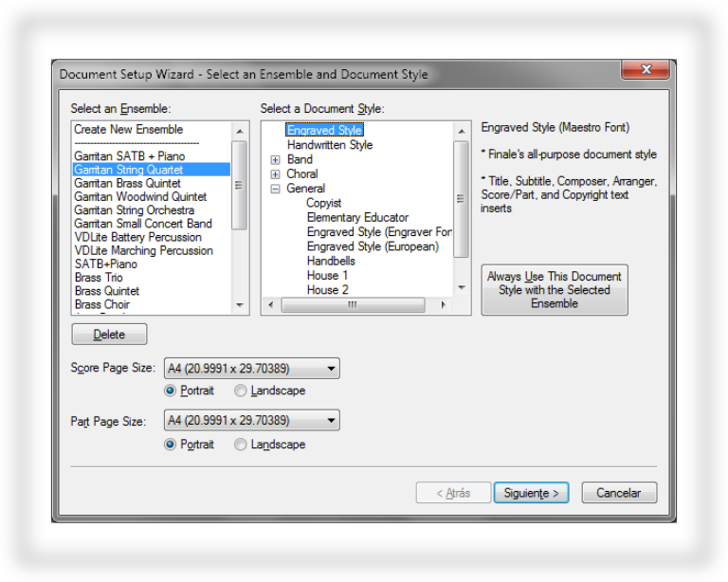Select Garritan Brass Quintet ensemble
The image size is (728, 582).
pos(128,183)
